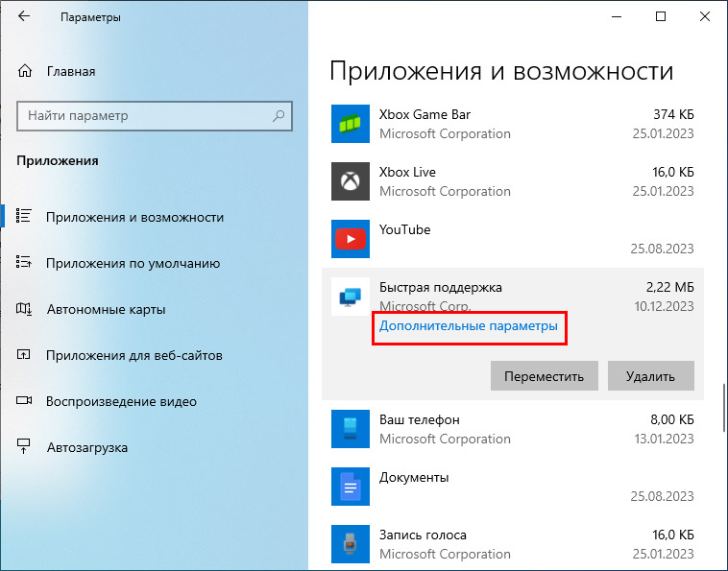Open Дополнительные параметры link
Image resolution: width=728 pixels, height=571 pixels.
point(469,326)
